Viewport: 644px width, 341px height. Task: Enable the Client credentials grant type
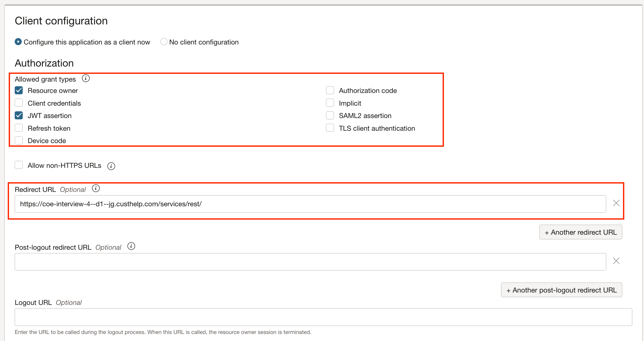(x=19, y=102)
